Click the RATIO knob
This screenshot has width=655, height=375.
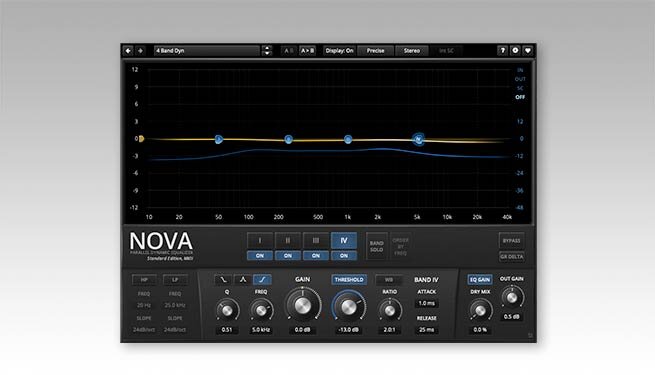point(389,310)
